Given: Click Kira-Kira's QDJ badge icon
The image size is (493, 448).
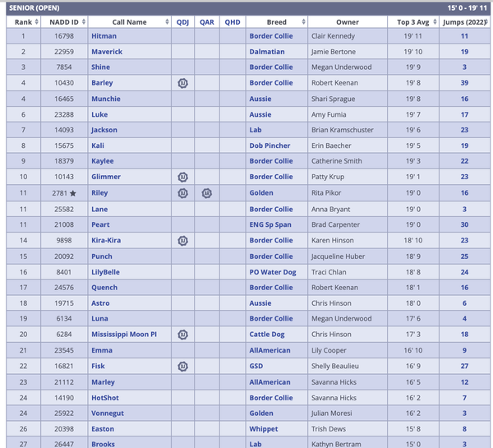Looking at the screenshot, I should 182,241.
